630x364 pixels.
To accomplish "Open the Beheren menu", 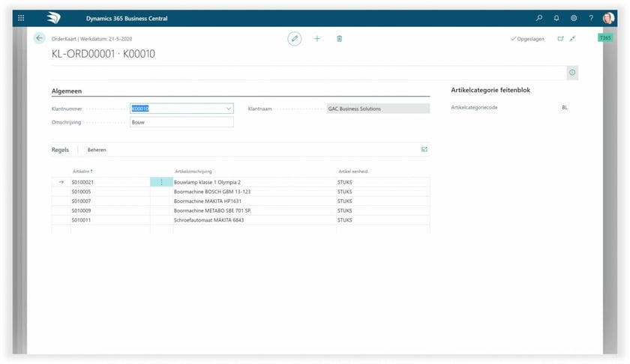I will (97, 150).
